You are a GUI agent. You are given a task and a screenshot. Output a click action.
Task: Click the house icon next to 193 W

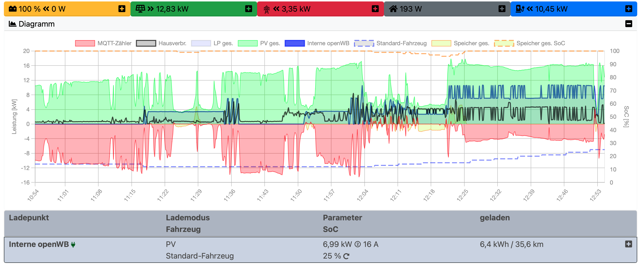(x=393, y=9)
